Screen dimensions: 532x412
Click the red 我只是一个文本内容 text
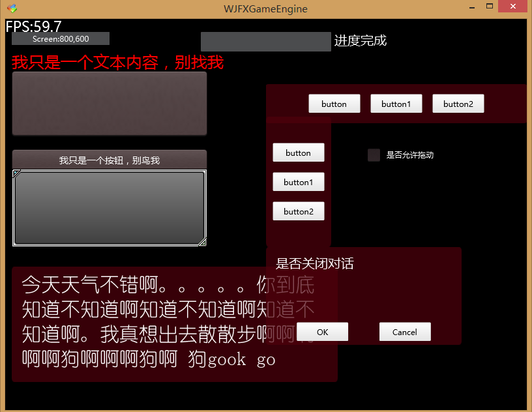(x=117, y=63)
